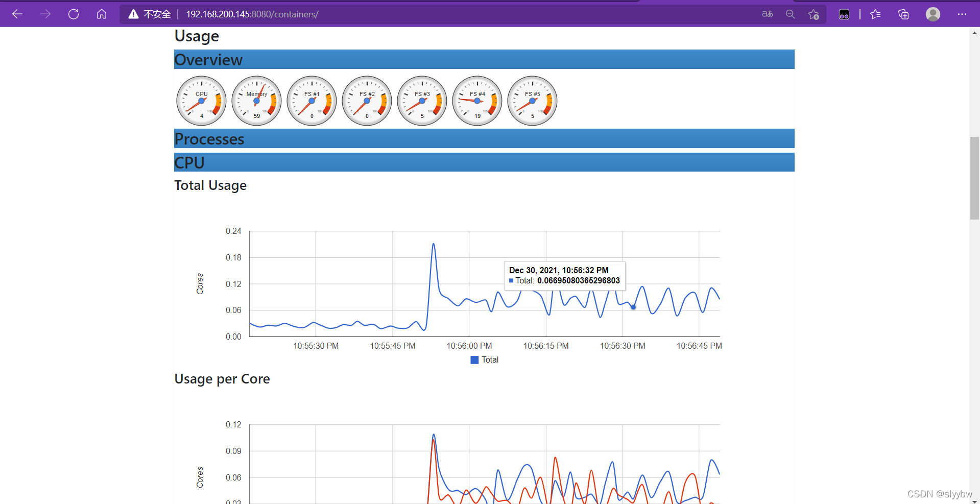Click the Total Usage heading
980x504 pixels.
(210, 185)
